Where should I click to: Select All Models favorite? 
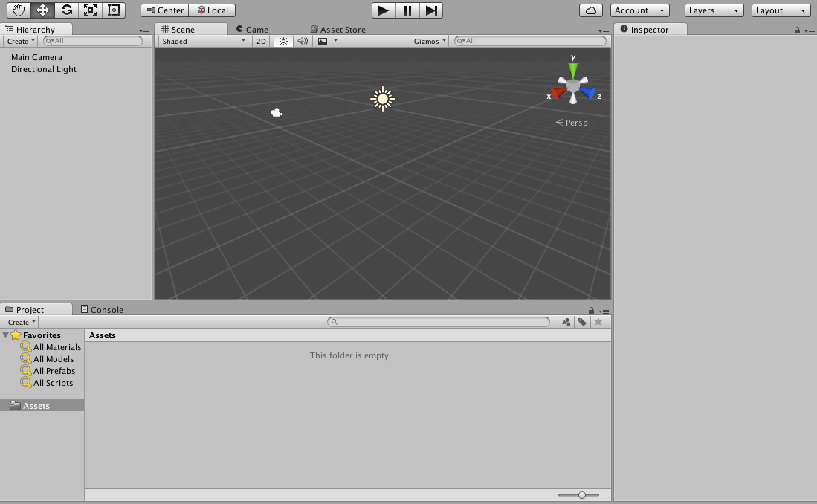pyautogui.click(x=48, y=359)
